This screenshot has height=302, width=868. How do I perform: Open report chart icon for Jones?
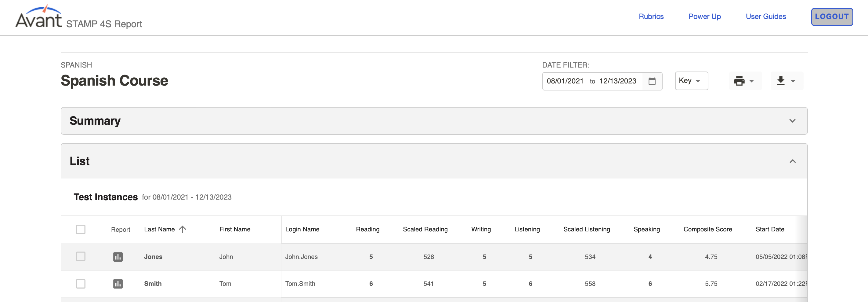pyautogui.click(x=118, y=257)
